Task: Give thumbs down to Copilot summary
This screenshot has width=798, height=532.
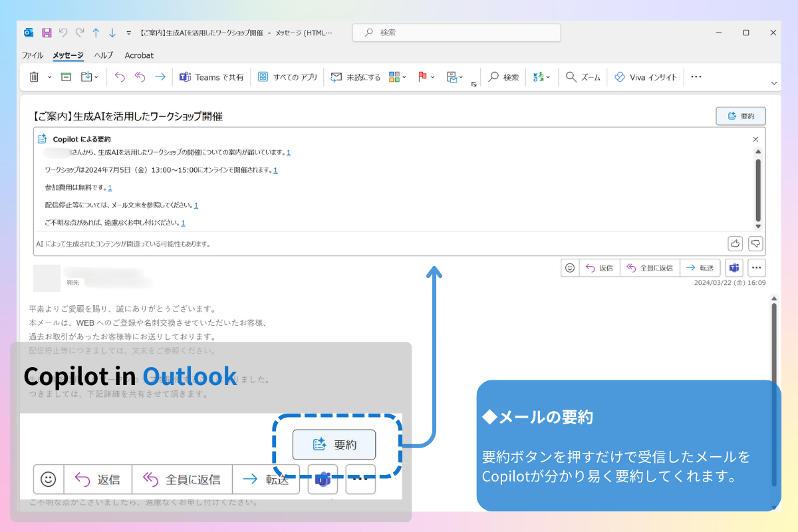Action: 755,243
